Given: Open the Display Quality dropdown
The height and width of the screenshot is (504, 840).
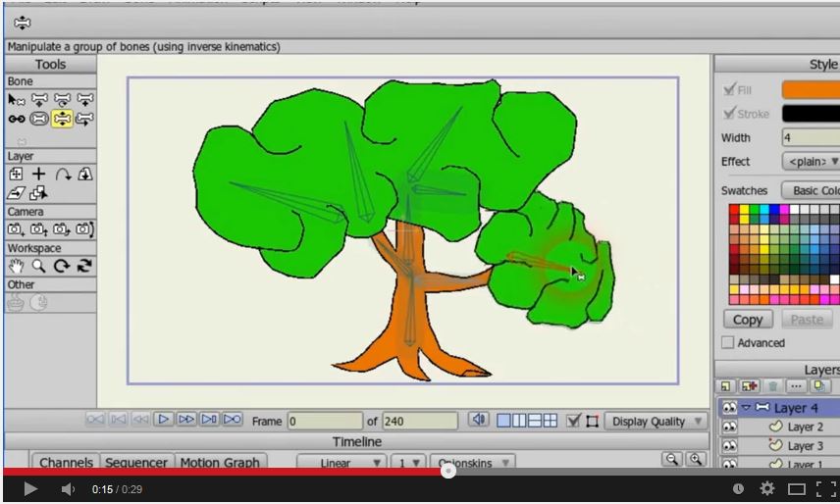Looking at the screenshot, I should [656, 422].
